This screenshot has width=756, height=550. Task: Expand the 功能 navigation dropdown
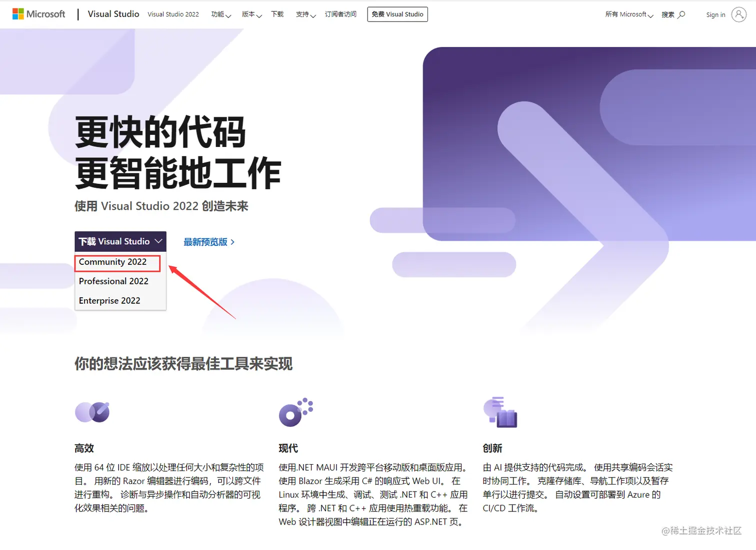[x=221, y=14]
